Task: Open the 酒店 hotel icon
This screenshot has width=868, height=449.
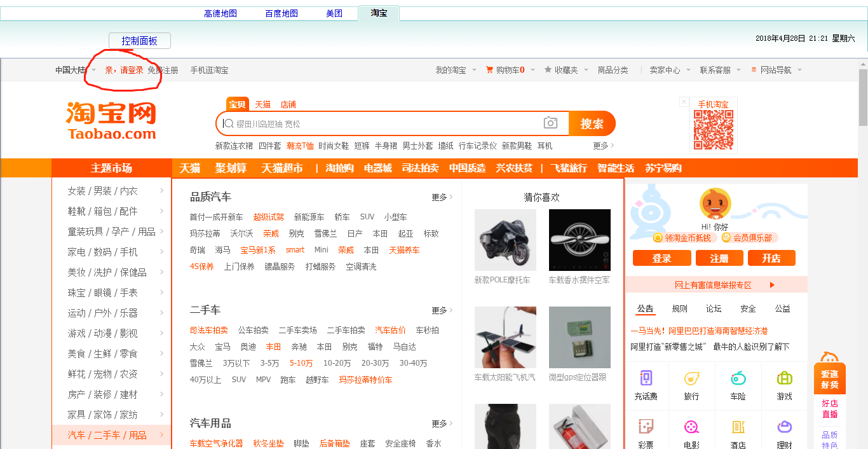Action: tap(738, 427)
